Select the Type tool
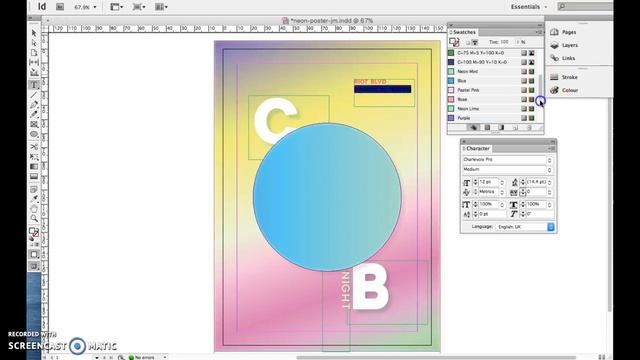 pos(34,85)
